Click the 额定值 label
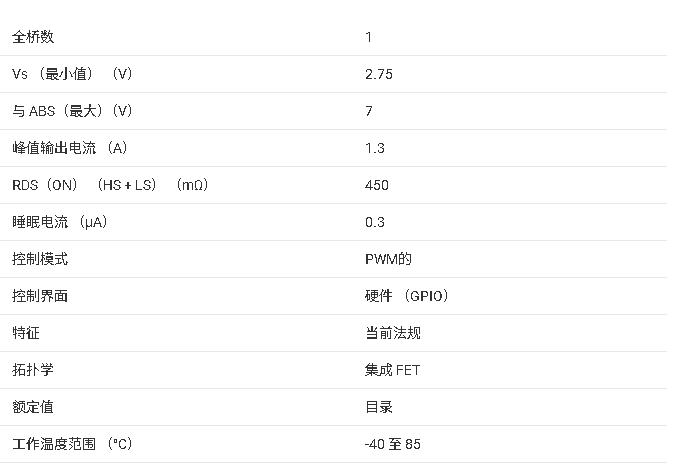The image size is (692, 463). pyautogui.click(x=33, y=407)
